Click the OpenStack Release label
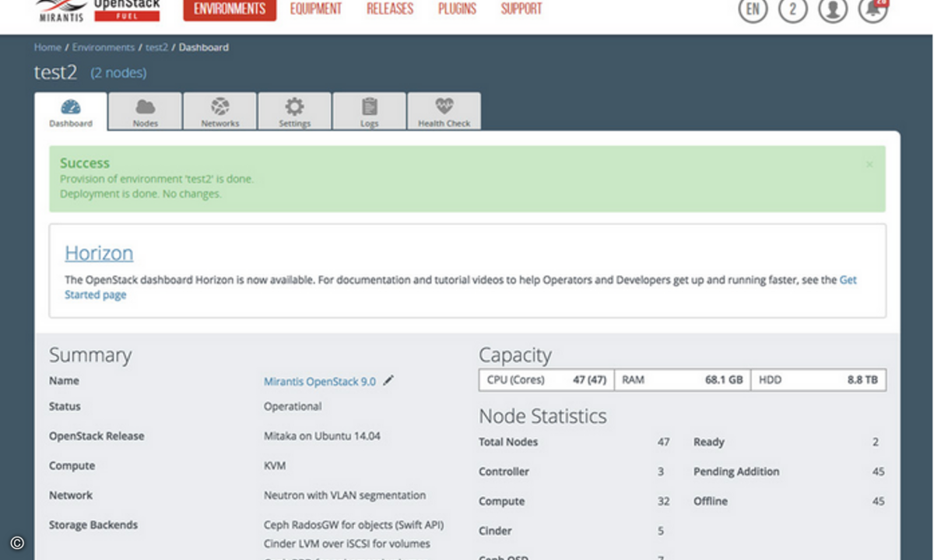934x560 pixels. click(97, 436)
